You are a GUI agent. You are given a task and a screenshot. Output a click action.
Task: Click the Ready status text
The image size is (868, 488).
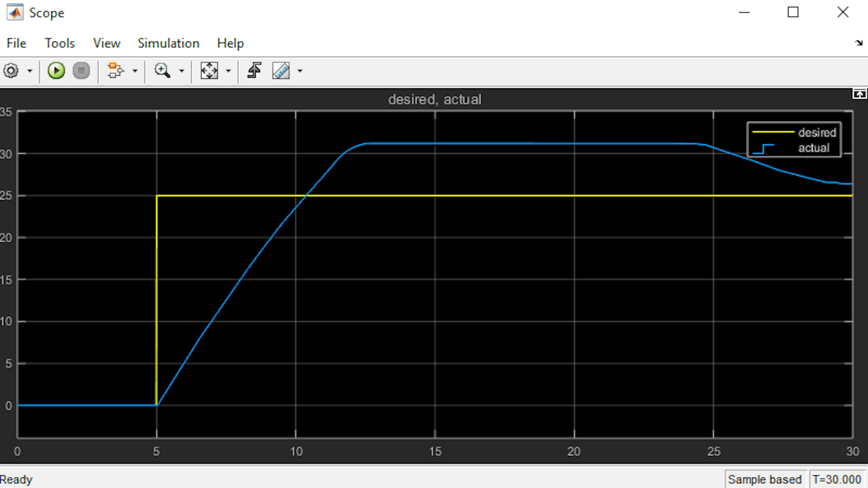pos(16,480)
